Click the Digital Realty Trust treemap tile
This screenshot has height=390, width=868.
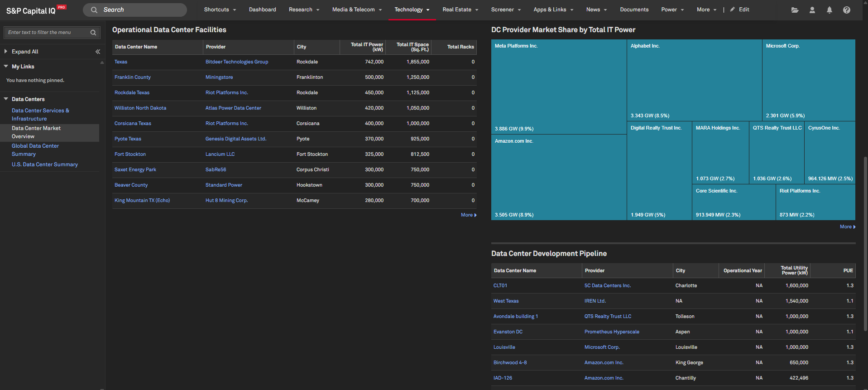click(660, 171)
